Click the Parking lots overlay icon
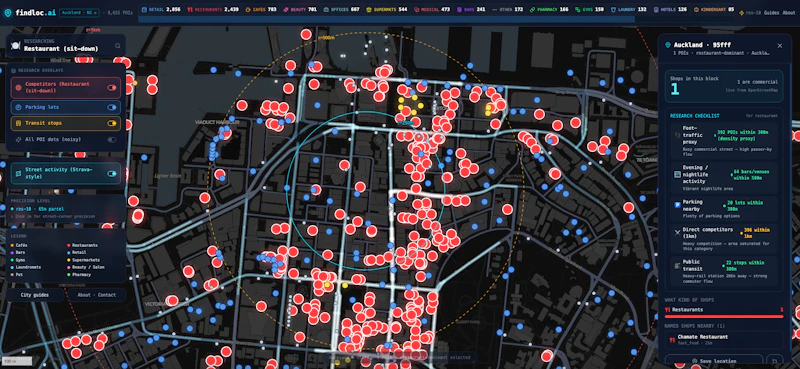 click(18, 108)
